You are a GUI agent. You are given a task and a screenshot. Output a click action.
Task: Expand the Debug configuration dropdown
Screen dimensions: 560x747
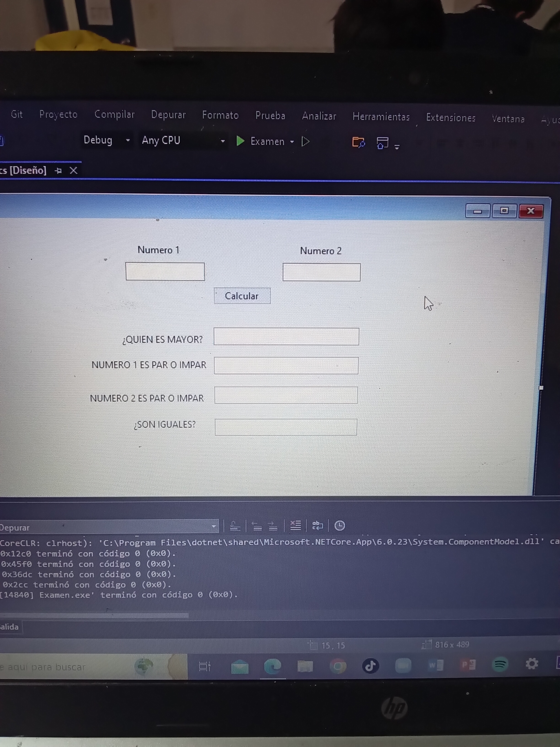click(128, 140)
